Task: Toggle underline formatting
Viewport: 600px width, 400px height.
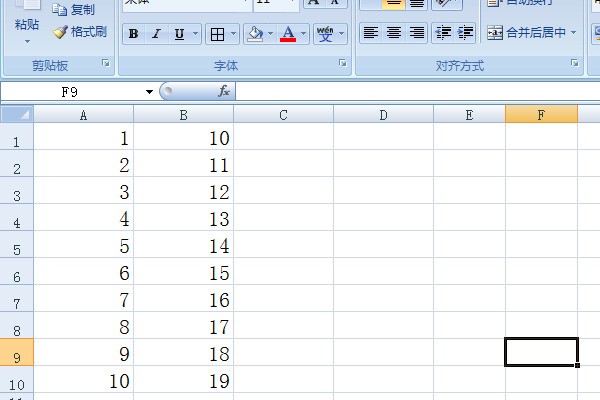Action: (x=180, y=34)
